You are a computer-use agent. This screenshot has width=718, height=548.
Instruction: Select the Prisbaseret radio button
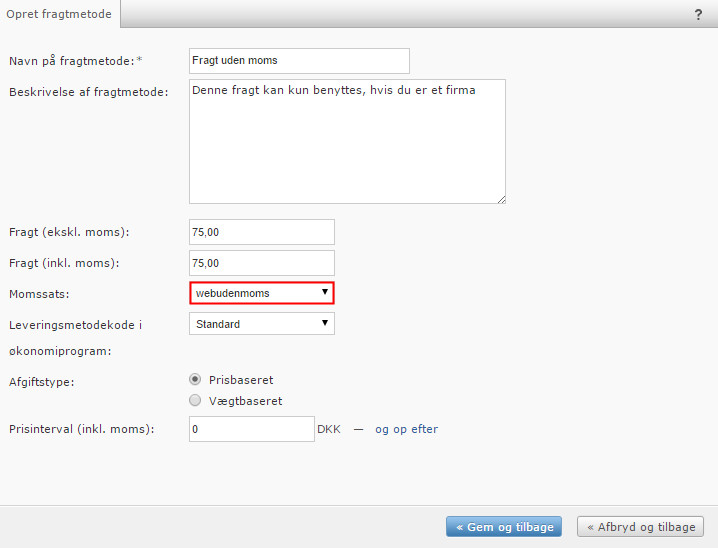[x=195, y=380]
